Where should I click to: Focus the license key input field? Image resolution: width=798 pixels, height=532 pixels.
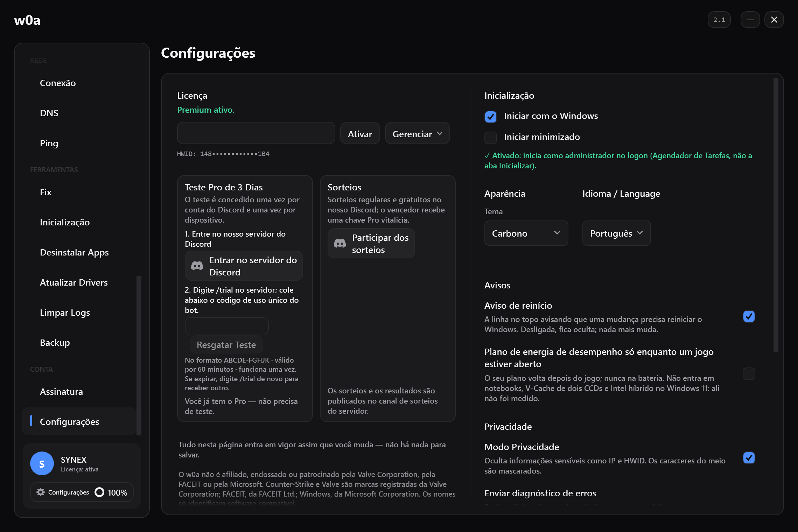[x=256, y=133]
